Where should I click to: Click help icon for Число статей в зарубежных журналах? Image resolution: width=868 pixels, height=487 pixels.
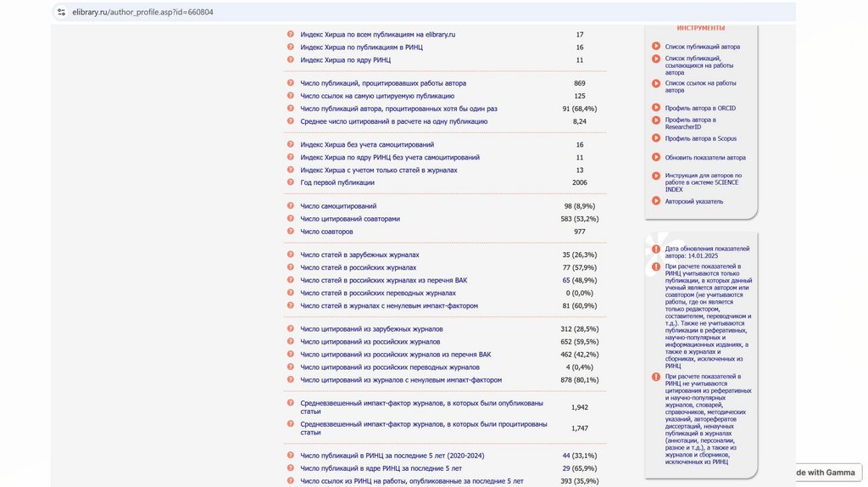[290, 255]
